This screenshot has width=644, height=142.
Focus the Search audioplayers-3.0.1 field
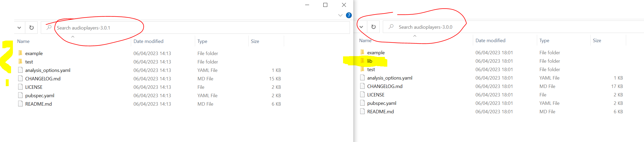click(x=195, y=28)
